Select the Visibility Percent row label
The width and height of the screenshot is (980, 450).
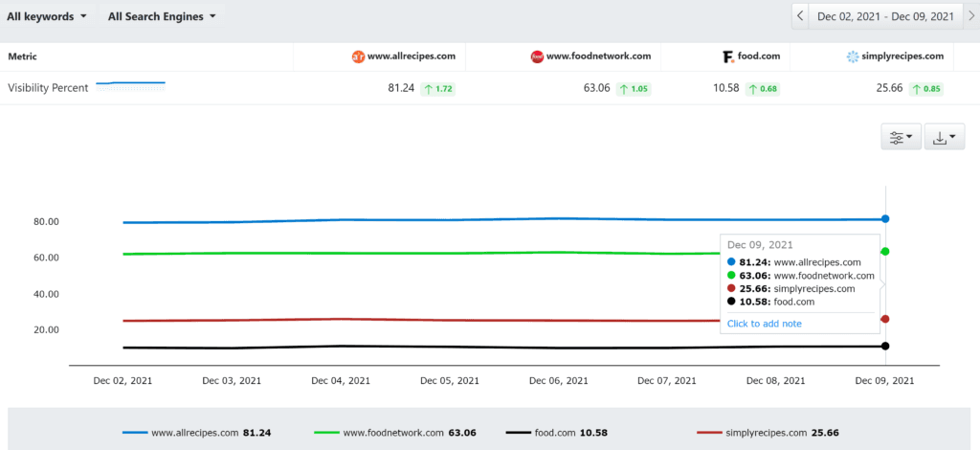pyautogui.click(x=48, y=88)
